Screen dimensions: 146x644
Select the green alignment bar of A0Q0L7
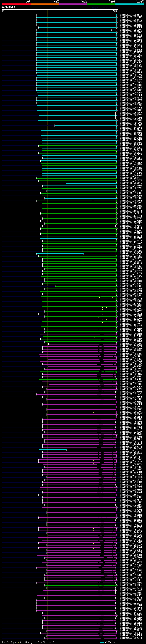81,585
